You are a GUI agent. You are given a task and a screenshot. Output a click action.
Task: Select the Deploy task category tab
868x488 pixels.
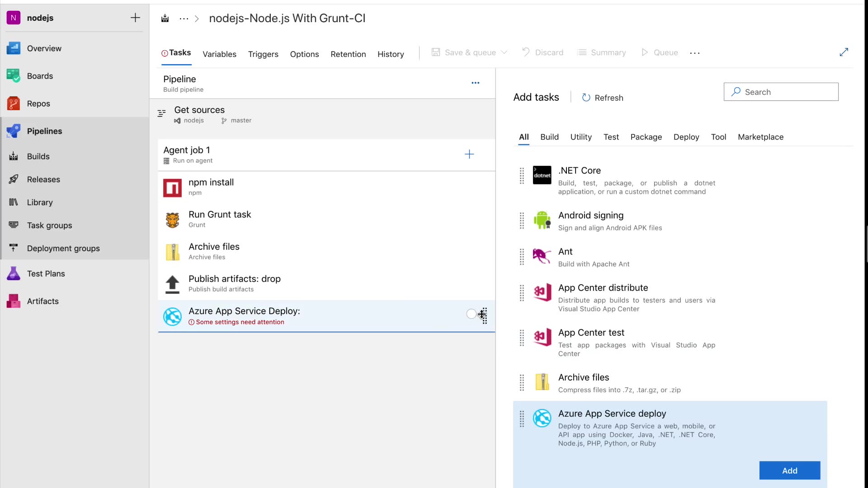click(x=686, y=137)
